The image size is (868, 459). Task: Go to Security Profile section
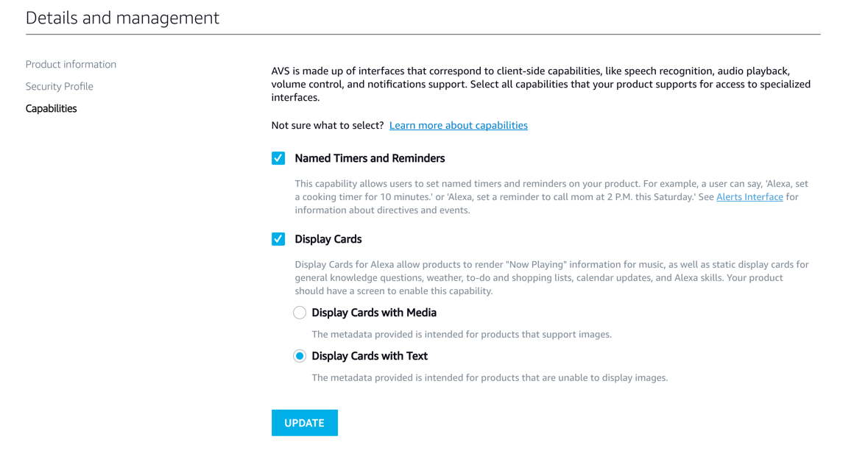coord(59,86)
